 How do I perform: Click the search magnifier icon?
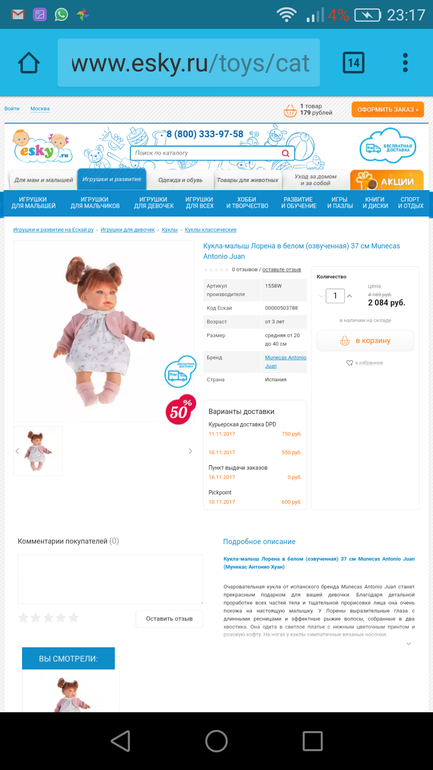(285, 153)
